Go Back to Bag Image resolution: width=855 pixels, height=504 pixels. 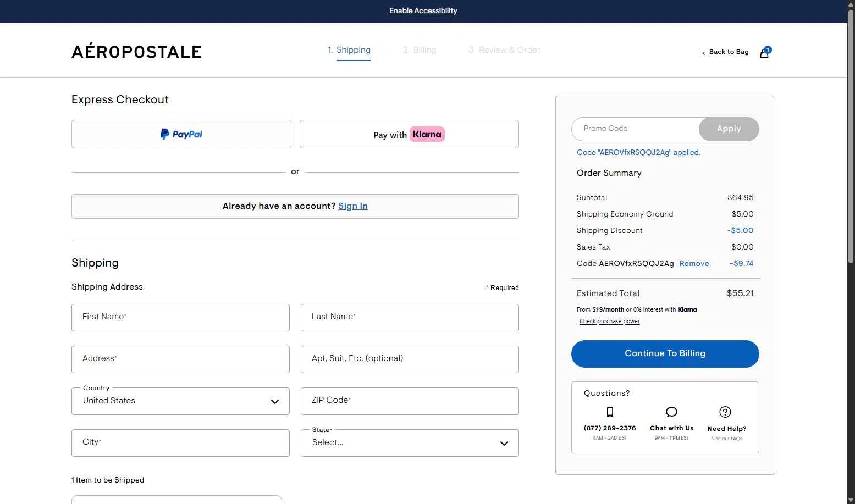726,52
